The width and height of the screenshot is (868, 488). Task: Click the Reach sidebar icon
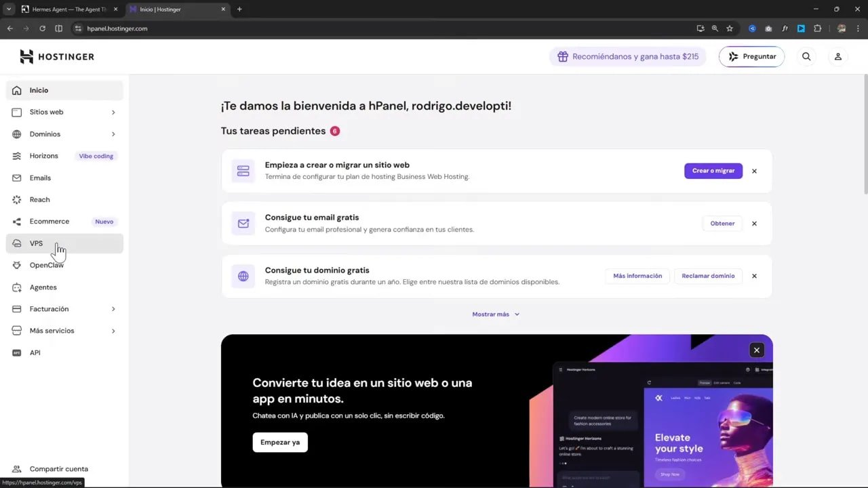(17, 199)
